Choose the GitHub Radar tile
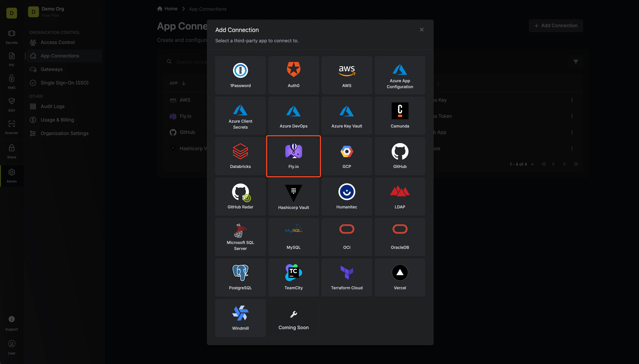 240,196
